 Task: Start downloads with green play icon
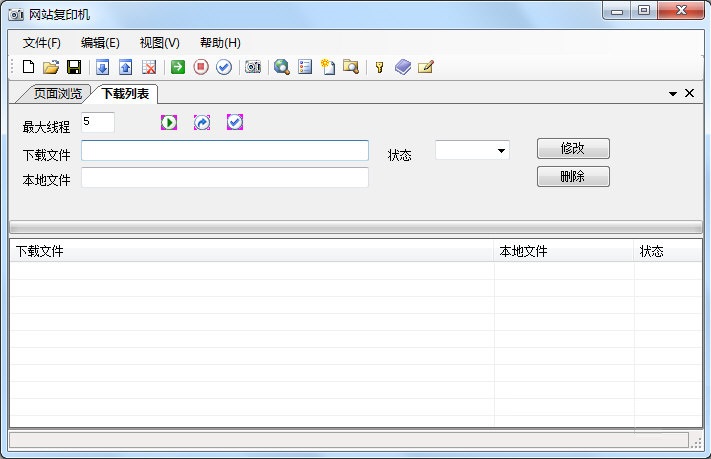point(169,122)
